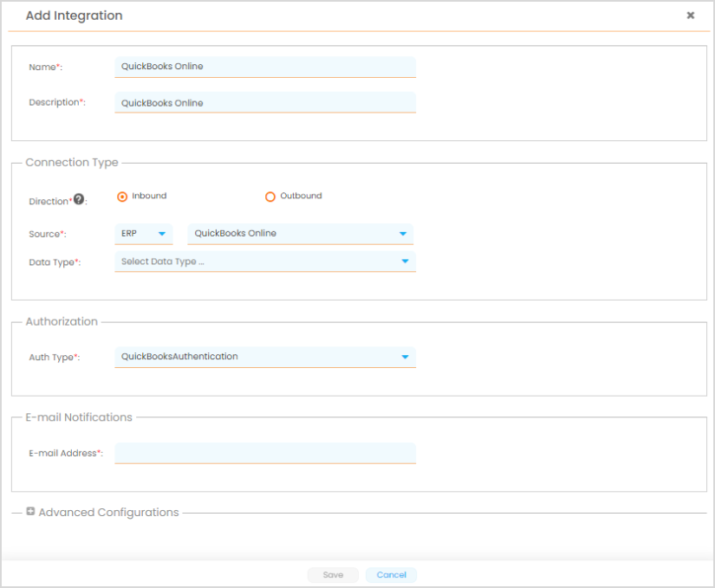Click the arrow on the Data Type dropdown

click(404, 262)
